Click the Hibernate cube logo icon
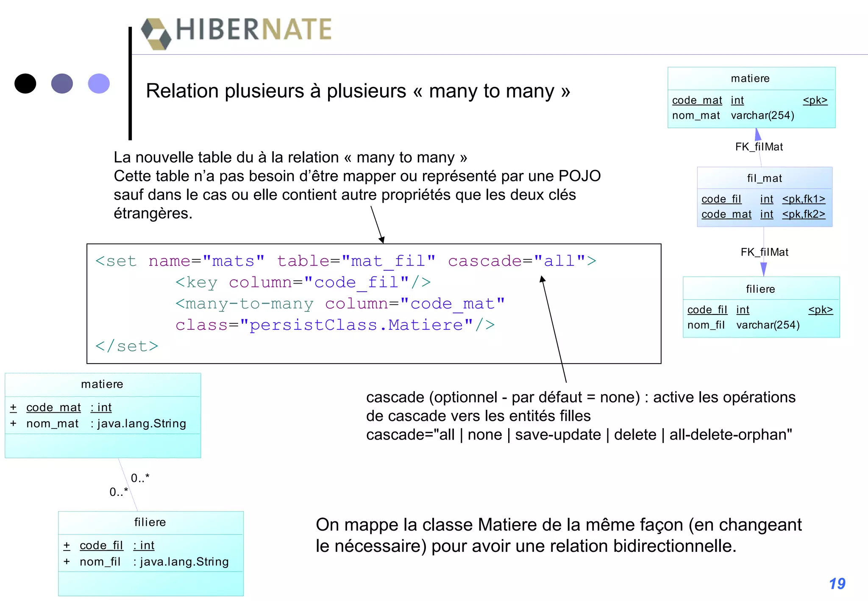Viewport: 868px width, 601px height. pos(156,34)
